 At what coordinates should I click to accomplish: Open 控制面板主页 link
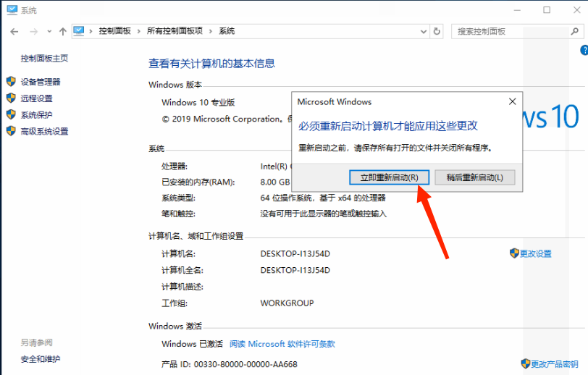click(44, 58)
